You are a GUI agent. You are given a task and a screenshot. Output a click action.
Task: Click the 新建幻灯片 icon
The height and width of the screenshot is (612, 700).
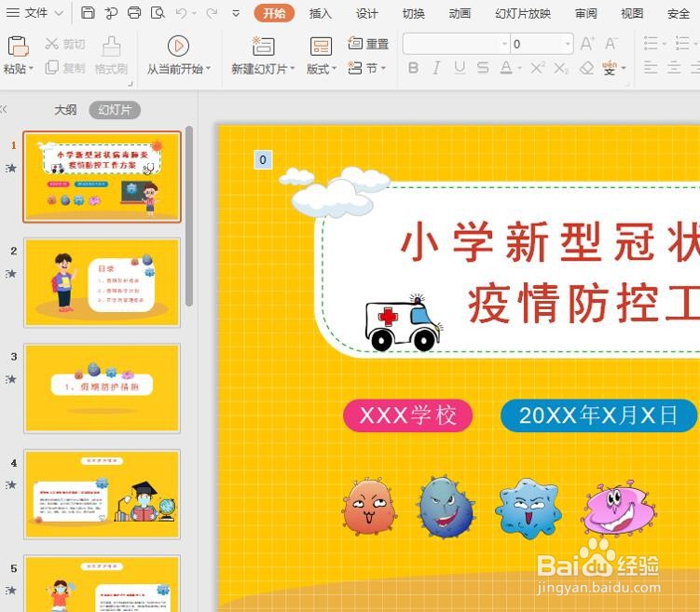264,46
